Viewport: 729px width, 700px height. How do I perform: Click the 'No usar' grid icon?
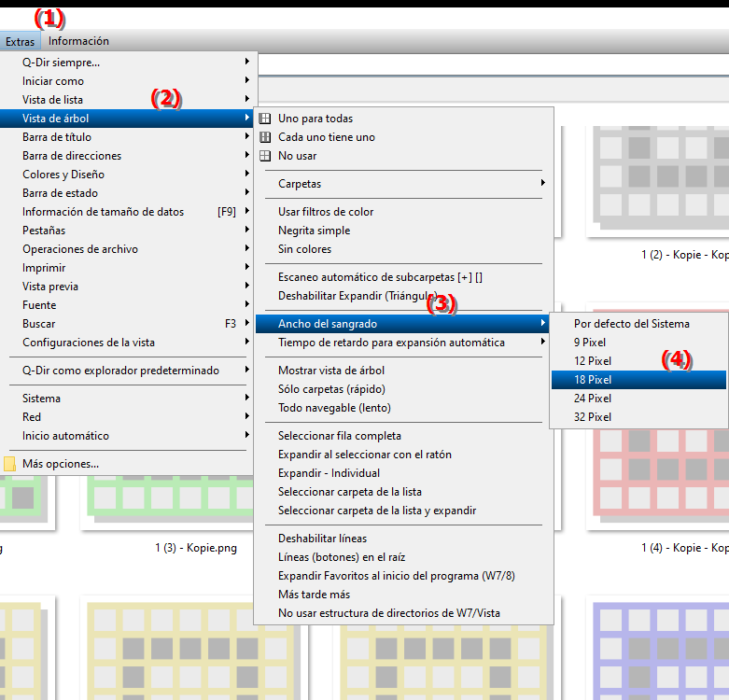pyautogui.click(x=265, y=156)
